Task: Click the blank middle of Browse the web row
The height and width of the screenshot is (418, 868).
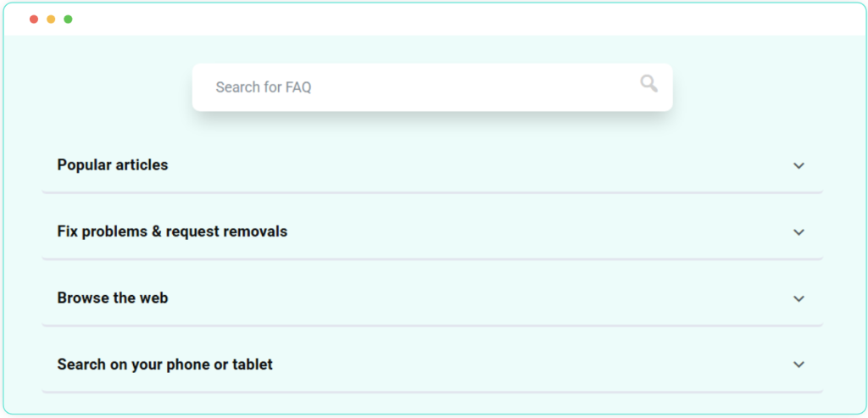Action: [475, 298]
